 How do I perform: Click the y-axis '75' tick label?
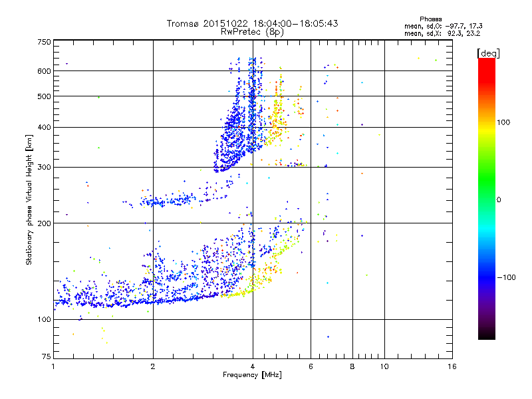(x=47, y=356)
